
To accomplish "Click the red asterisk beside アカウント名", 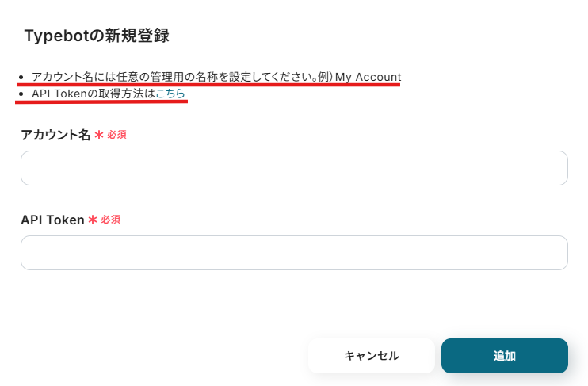I will 99,135.
